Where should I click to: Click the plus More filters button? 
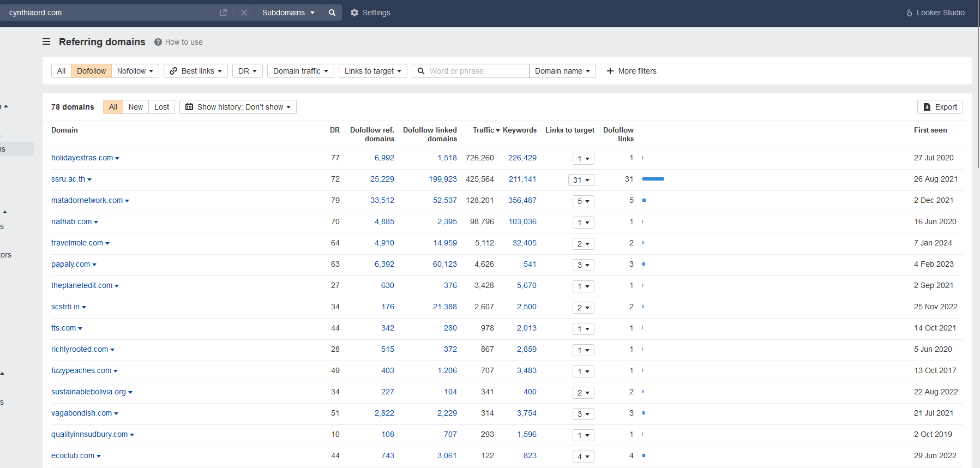[x=632, y=71]
